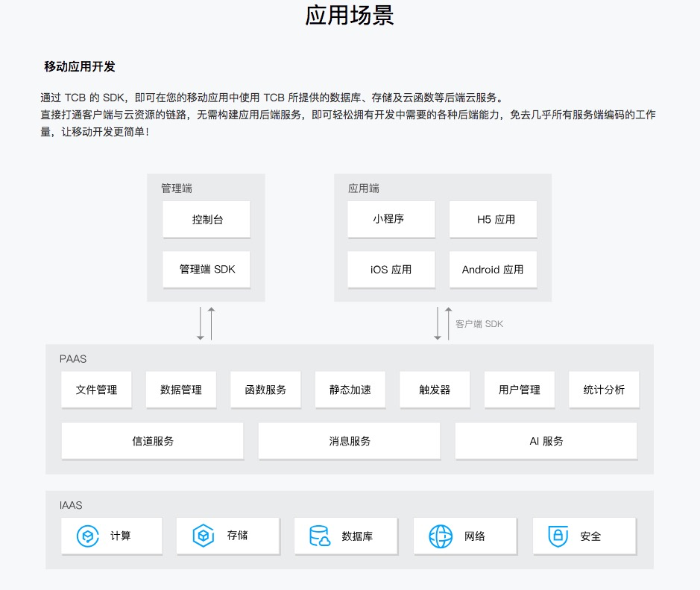Click the compute (计算) icon

click(88, 536)
